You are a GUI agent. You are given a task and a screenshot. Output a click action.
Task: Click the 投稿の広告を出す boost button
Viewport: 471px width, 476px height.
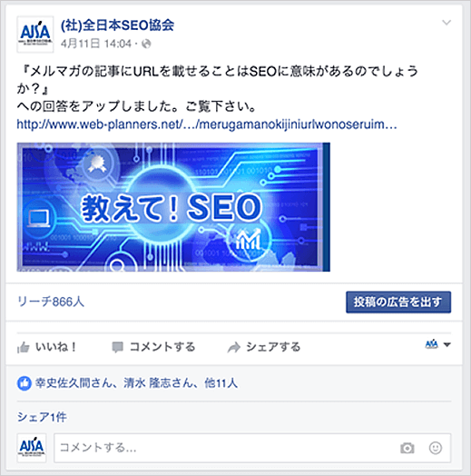(x=398, y=302)
